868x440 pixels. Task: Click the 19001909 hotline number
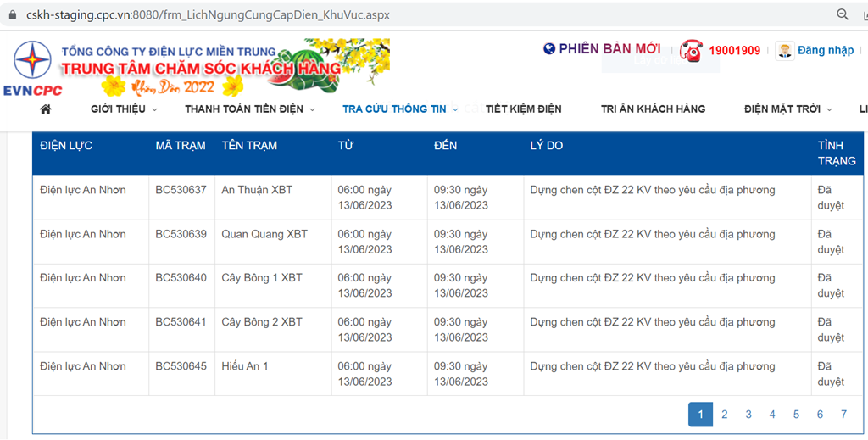tap(735, 50)
